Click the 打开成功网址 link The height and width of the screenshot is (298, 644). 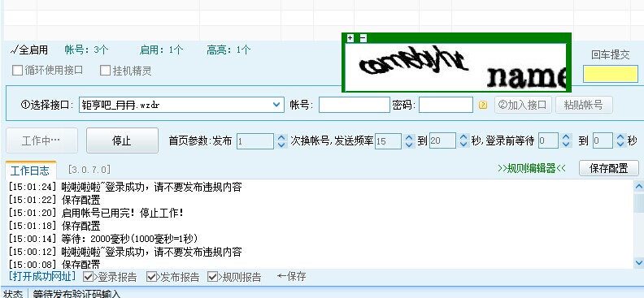click(x=42, y=276)
